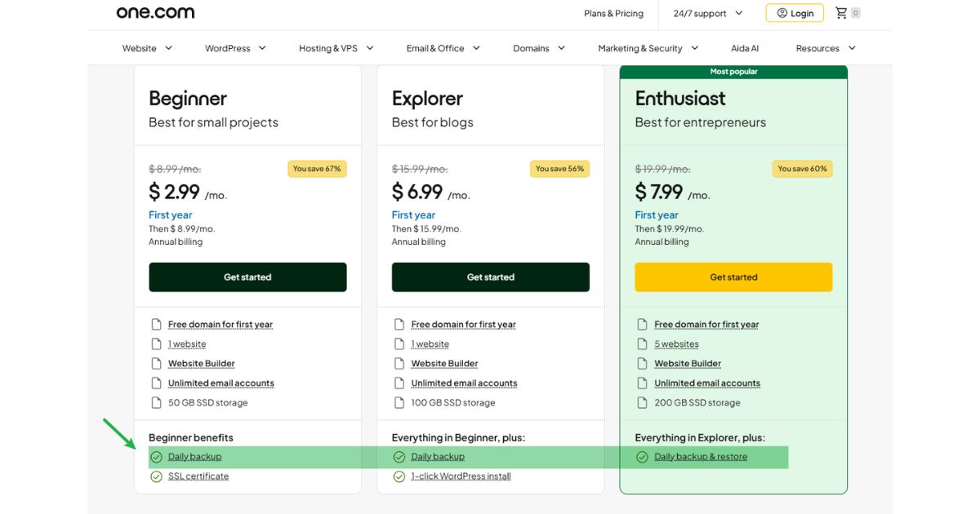This screenshot has height=514, width=980.
Task: Click page icon beside '100 GB SSD storage'
Action: coord(399,402)
